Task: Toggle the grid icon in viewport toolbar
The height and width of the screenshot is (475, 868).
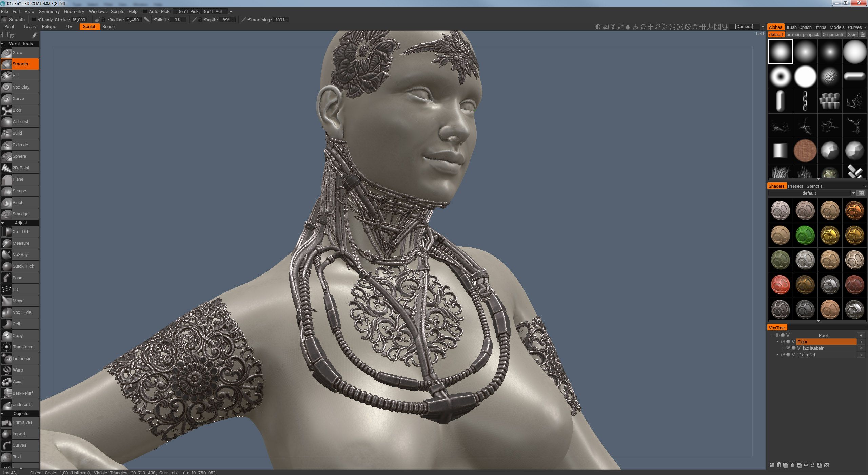Action: (702, 27)
